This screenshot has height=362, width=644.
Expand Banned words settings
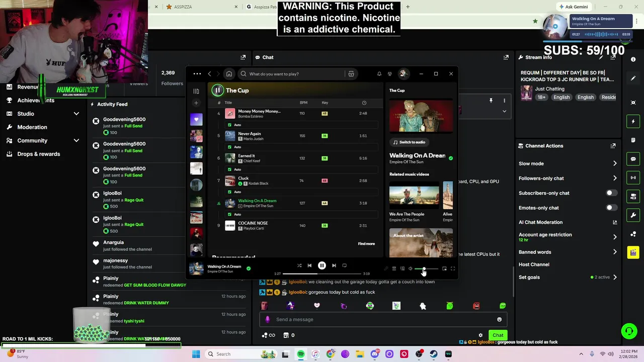coord(615,252)
